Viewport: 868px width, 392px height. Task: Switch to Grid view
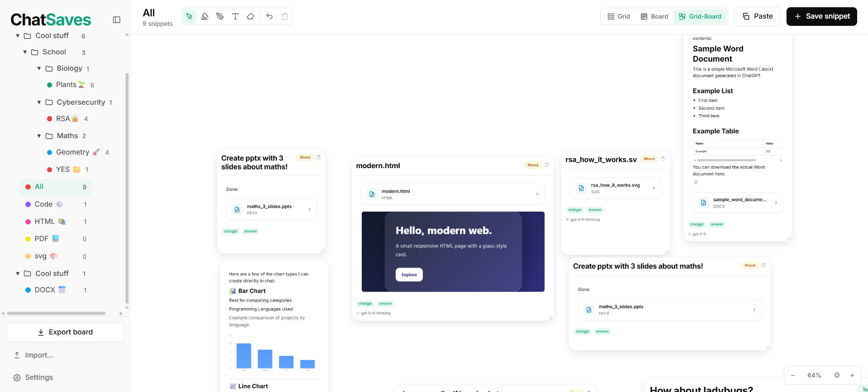[x=619, y=16]
